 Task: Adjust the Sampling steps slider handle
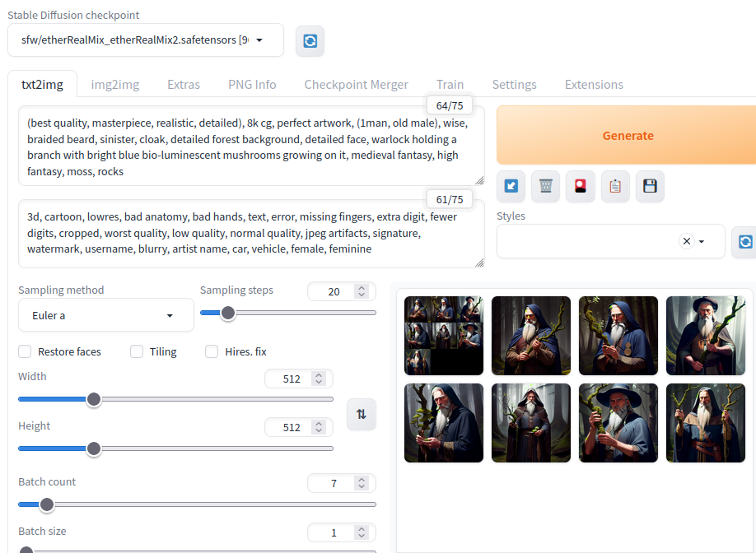pos(227,313)
